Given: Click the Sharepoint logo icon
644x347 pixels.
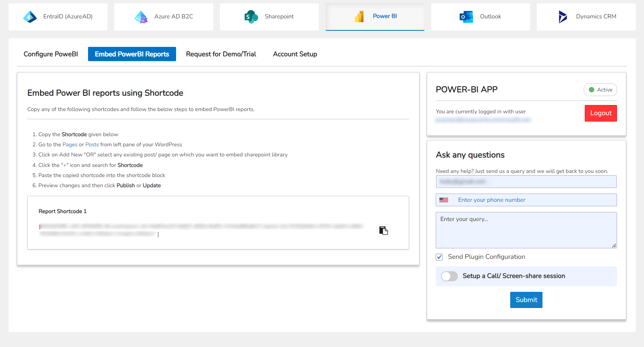Looking at the screenshot, I should coord(251,17).
